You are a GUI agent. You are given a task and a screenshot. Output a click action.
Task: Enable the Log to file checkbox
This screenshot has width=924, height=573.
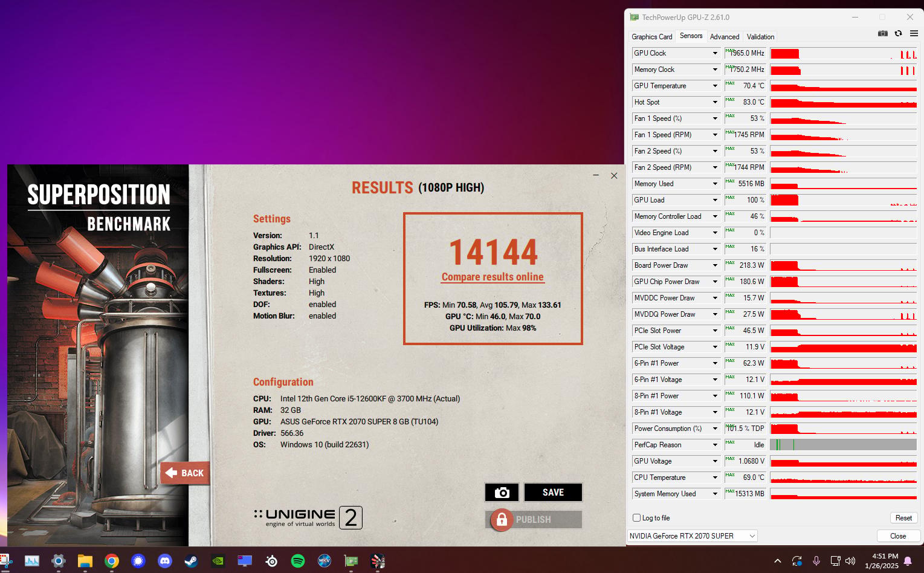pyautogui.click(x=636, y=518)
